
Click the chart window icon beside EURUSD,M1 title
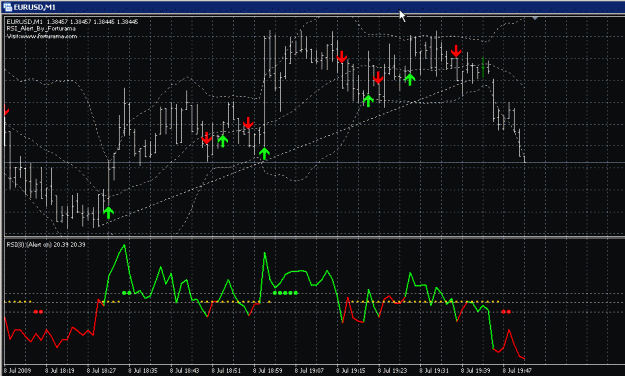coord(7,7)
